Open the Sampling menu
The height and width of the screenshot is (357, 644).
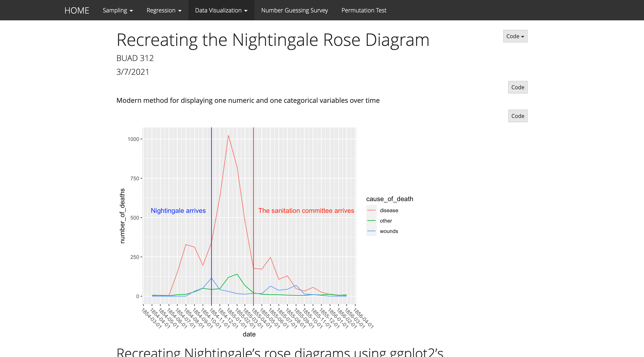point(115,10)
